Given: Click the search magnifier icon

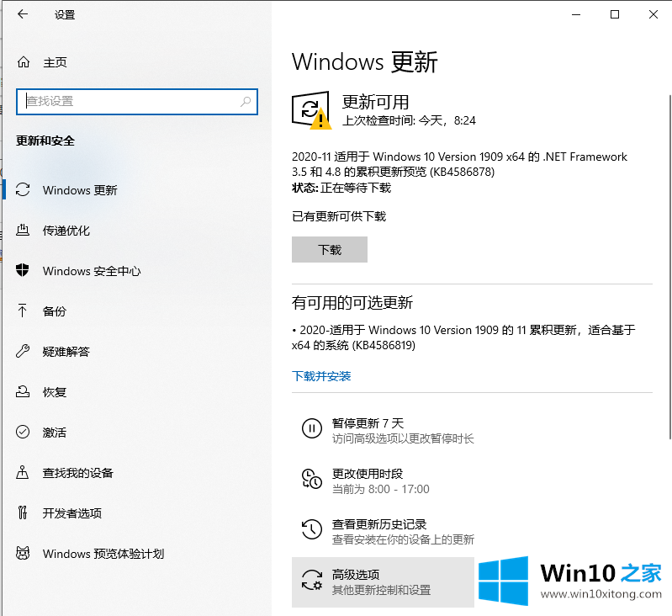Looking at the screenshot, I should tap(246, 102).
